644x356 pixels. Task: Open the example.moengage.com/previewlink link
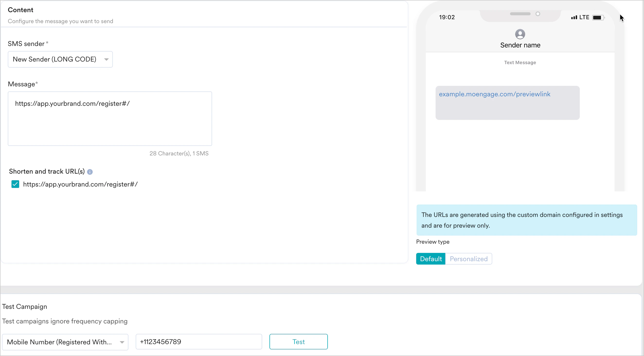495,94
